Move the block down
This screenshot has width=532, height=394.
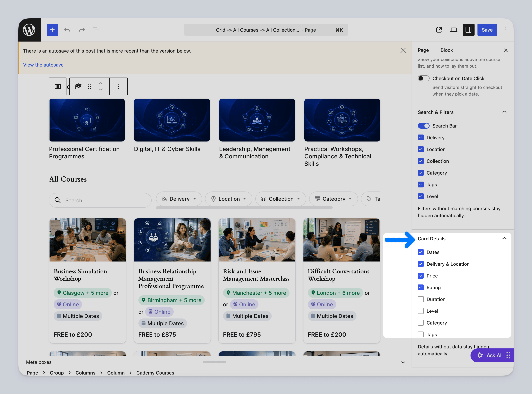click(101, 89)
